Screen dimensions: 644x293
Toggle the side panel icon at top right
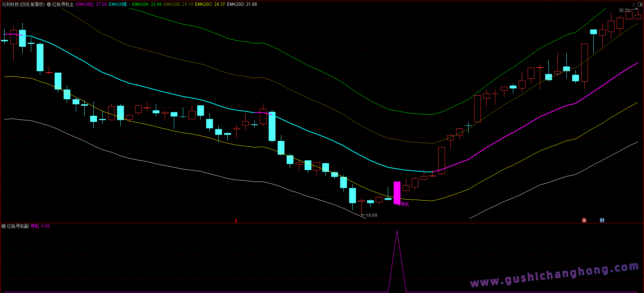[640, 4]
